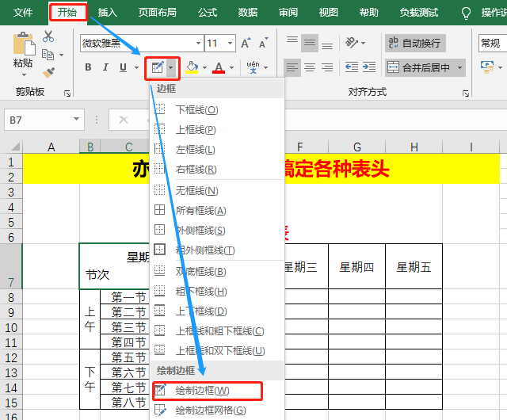The height and width of the screenshot is (420, 507).
Task: Select the 星期五 header cell
Action: tap(414, 266)
